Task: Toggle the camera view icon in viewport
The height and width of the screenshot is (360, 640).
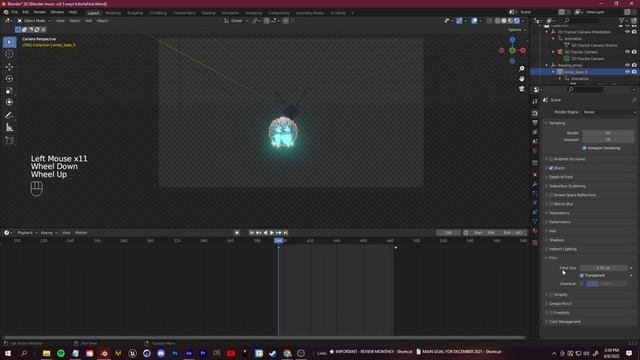Action: click(522, 89)
